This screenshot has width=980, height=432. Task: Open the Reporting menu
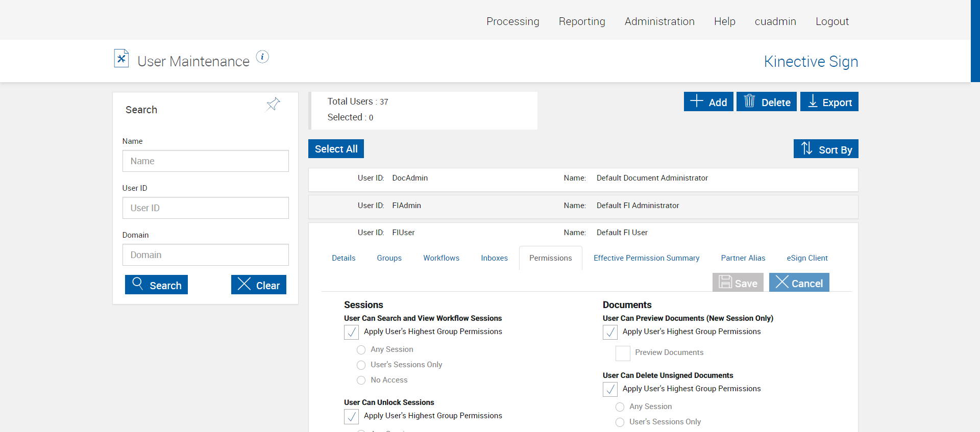click(x=581, y=21)
